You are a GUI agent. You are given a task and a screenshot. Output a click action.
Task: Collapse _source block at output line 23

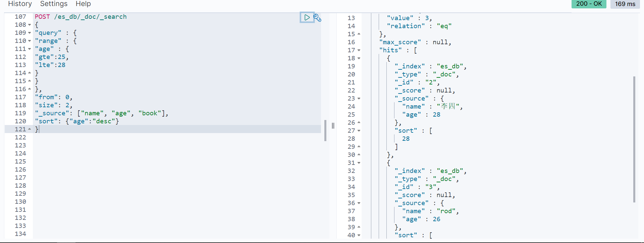(x=359, y=99)
